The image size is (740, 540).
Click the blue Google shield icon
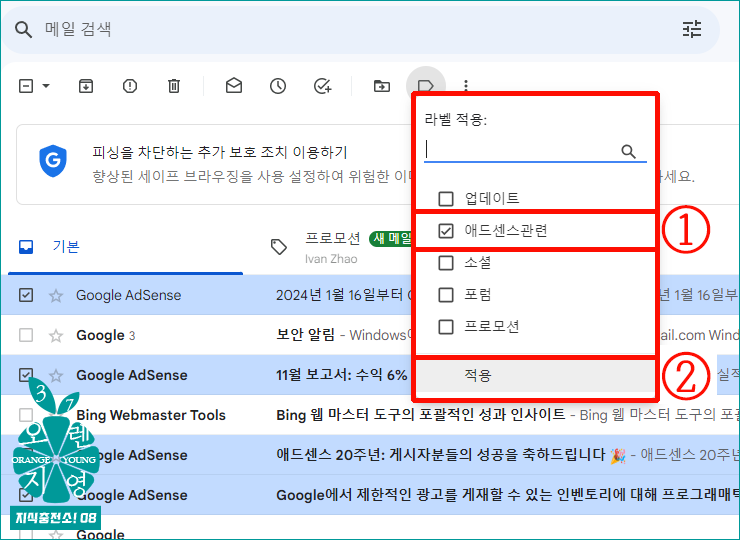(53, 161)
